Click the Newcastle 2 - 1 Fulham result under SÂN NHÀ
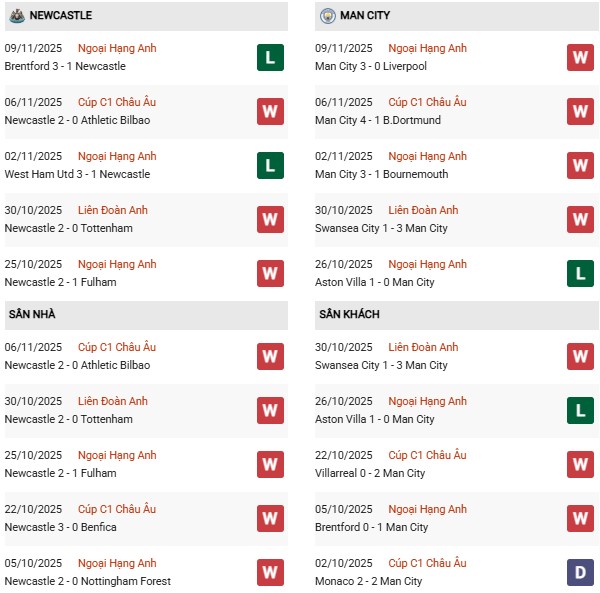 (61, 473)
